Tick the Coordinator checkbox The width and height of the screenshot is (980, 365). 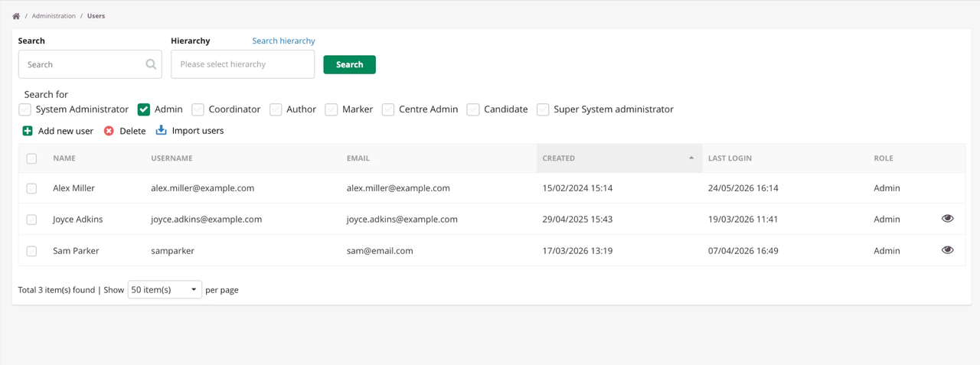pos(198,109)
